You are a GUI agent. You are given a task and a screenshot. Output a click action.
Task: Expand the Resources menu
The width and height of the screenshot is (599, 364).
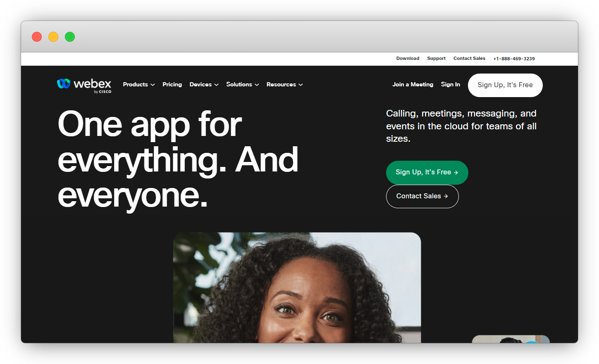tap(285, 84)
